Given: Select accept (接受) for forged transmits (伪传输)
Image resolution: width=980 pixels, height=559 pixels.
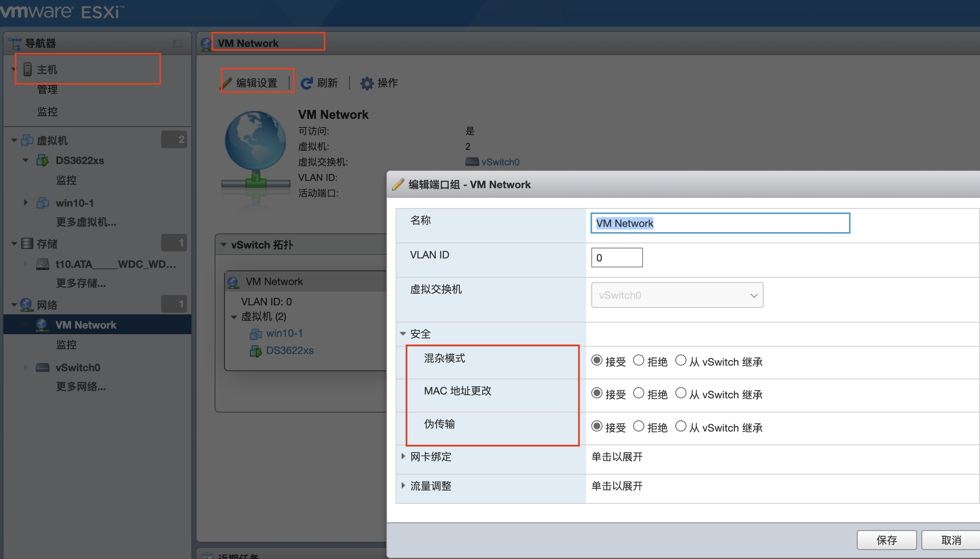Looking at the screenshot, I should tap(597, 426).
